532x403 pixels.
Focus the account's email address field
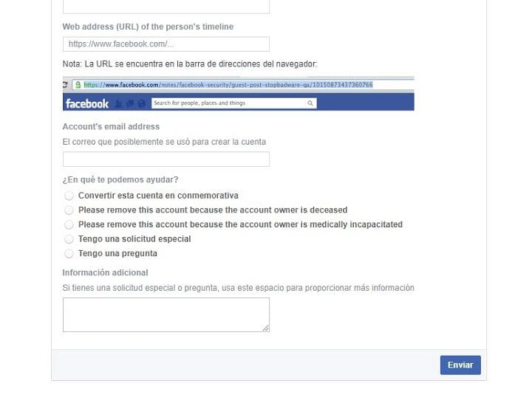tap(166, 159)
